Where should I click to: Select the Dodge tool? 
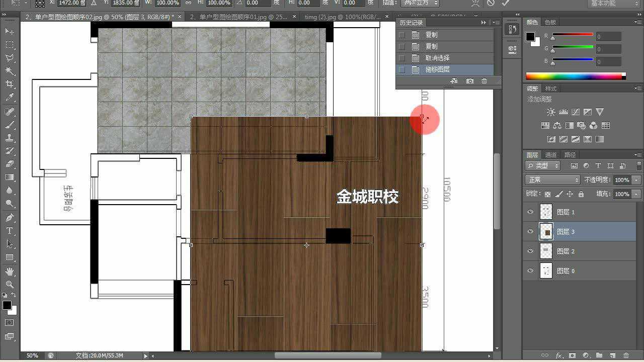pos(10,203)
